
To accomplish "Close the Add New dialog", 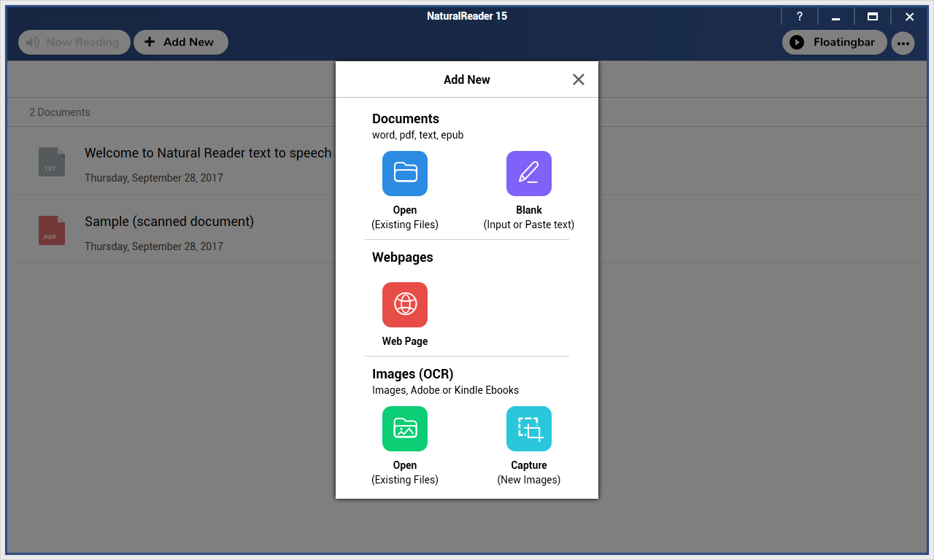I will pos(579,79).
